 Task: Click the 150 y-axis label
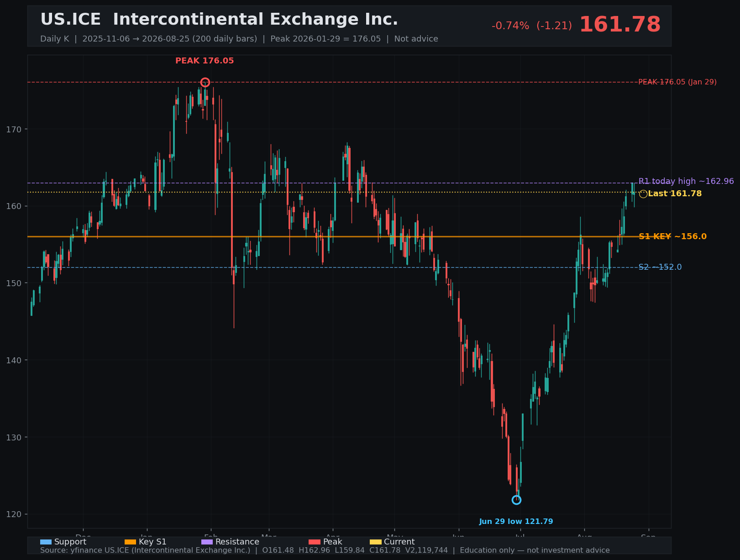[14, 283]
